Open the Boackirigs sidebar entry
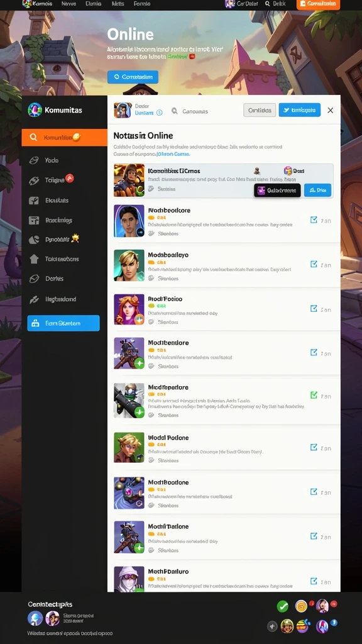 click(58, 220)
